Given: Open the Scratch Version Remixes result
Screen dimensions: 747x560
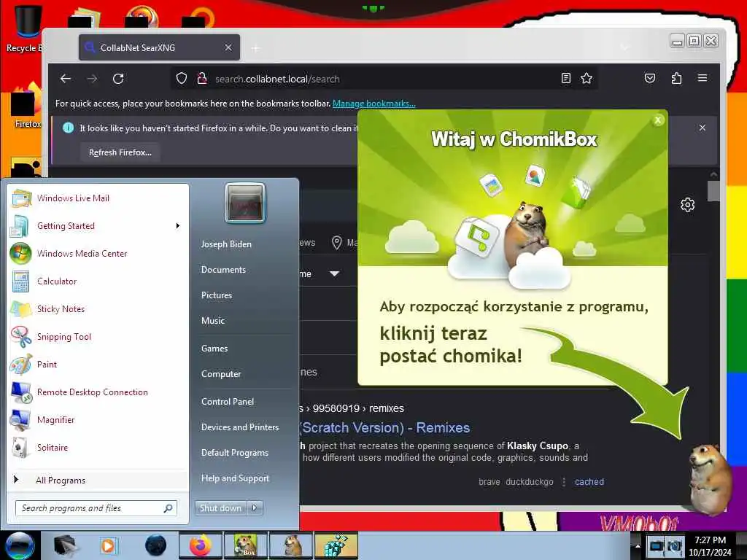Looking at the screenshot, I should pos(384,427).
